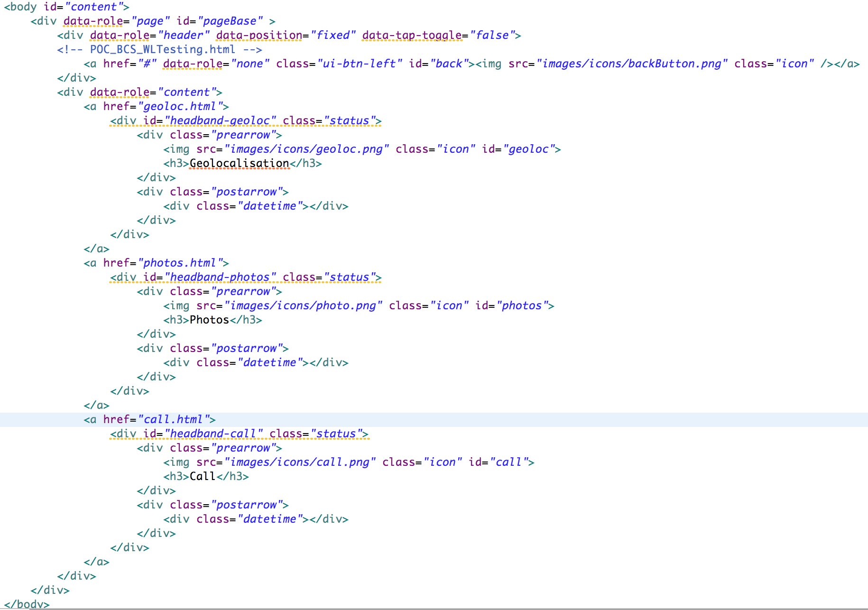Click the closing body tag at bottom
This screenshot has width=868, height=610.
click(27, 604)
